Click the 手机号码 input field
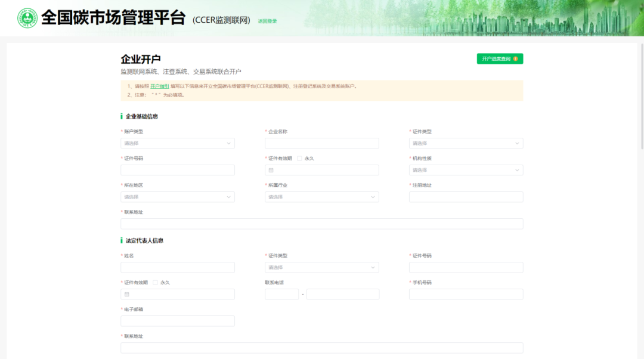 click(x=466, y=294)
